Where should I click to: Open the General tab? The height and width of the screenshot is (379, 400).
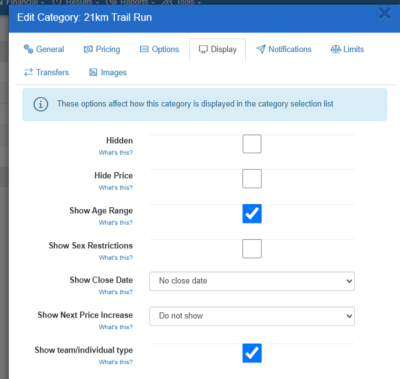click(x=44, y=49)
